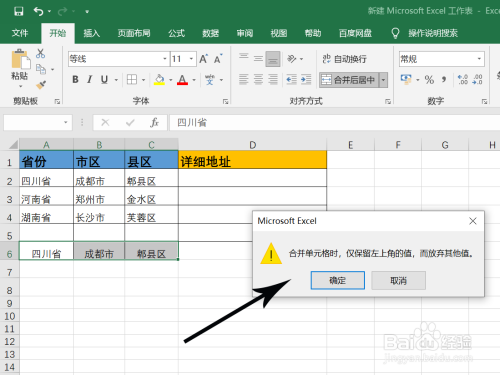Click the 合并后居中 button
This screenshot has height=375, width=500.
[349, 80]
